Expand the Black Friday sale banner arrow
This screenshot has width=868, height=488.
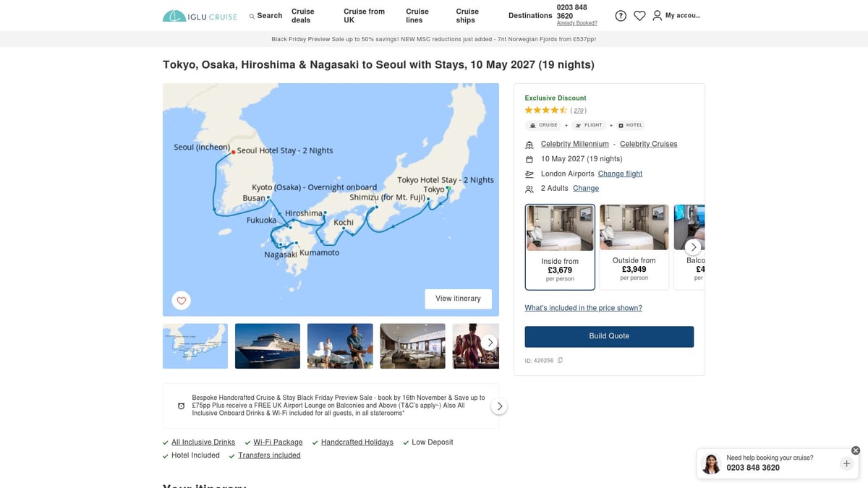(x=499, y=406)
